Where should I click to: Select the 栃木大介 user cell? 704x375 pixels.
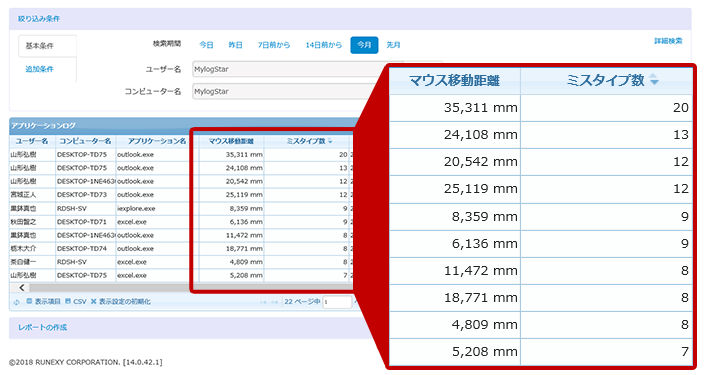point(32,248)
